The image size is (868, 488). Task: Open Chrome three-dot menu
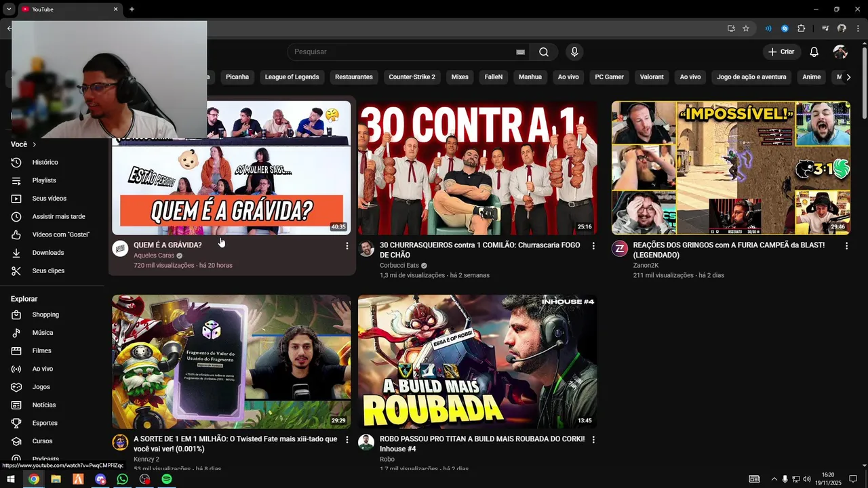tap(857, 28)
